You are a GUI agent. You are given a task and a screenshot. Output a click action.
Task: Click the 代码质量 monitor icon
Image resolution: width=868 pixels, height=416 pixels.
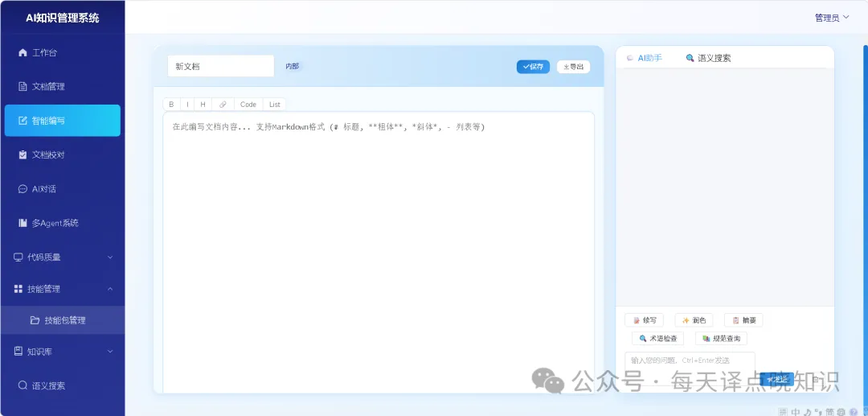point(18,257)
